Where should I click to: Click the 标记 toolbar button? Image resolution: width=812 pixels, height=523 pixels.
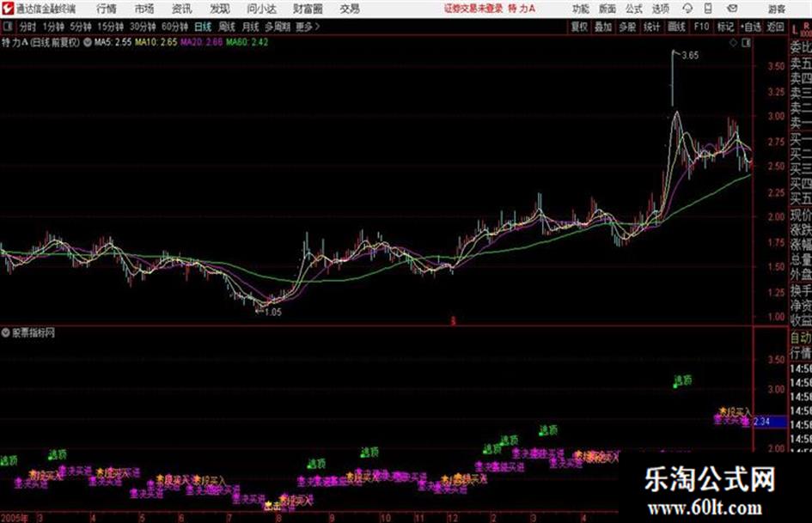(725, 27)
